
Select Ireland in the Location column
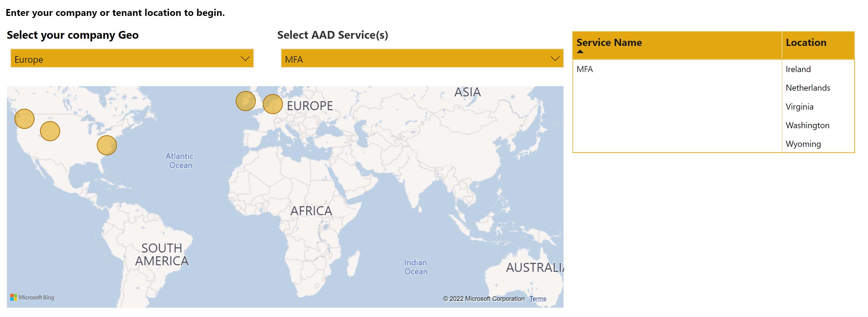(798, 69)
